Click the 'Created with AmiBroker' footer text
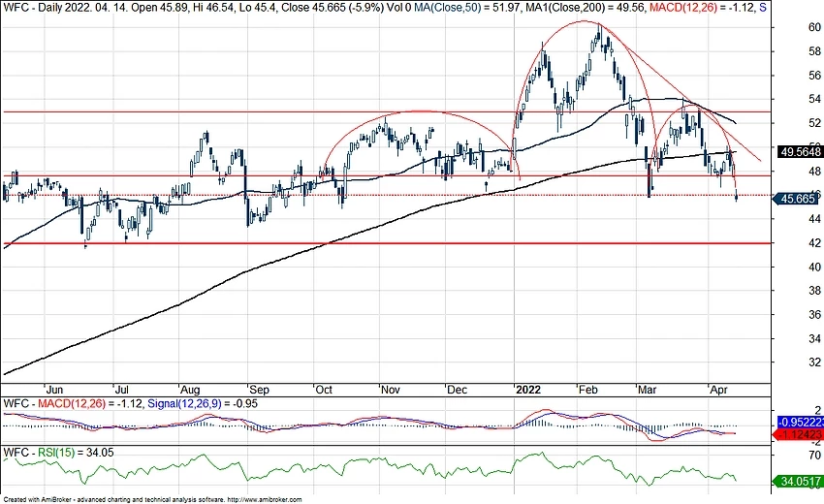 pos(36,500)
